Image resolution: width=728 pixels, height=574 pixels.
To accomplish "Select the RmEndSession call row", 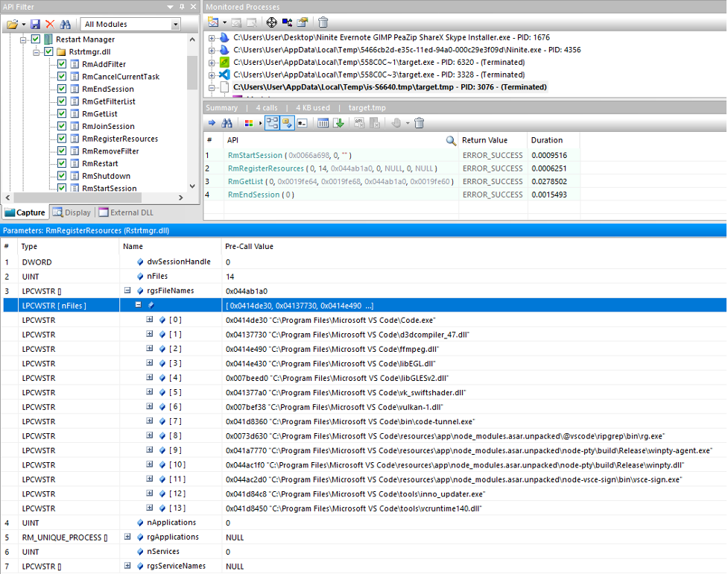I will (391, 194).
